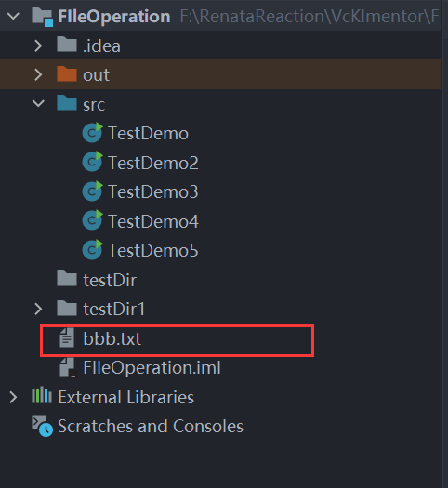Click the FIleOperation.iml module file icon

(x=68, y=367)
